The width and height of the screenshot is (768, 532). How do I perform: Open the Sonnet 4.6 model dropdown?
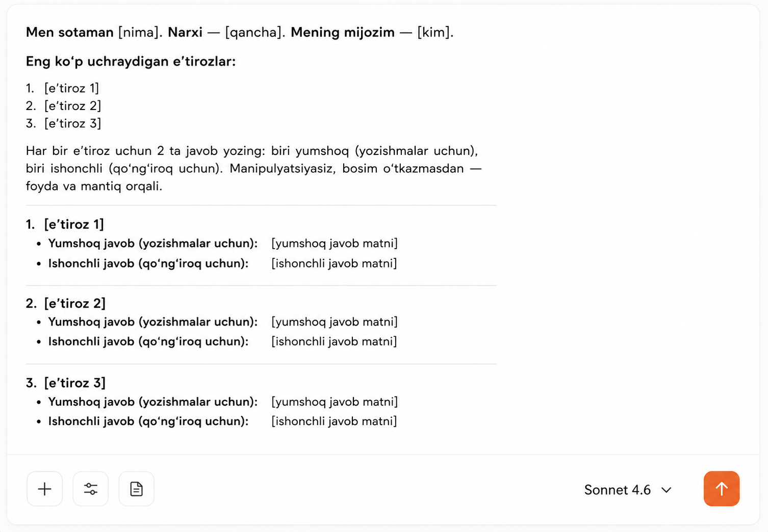point(628,490)
